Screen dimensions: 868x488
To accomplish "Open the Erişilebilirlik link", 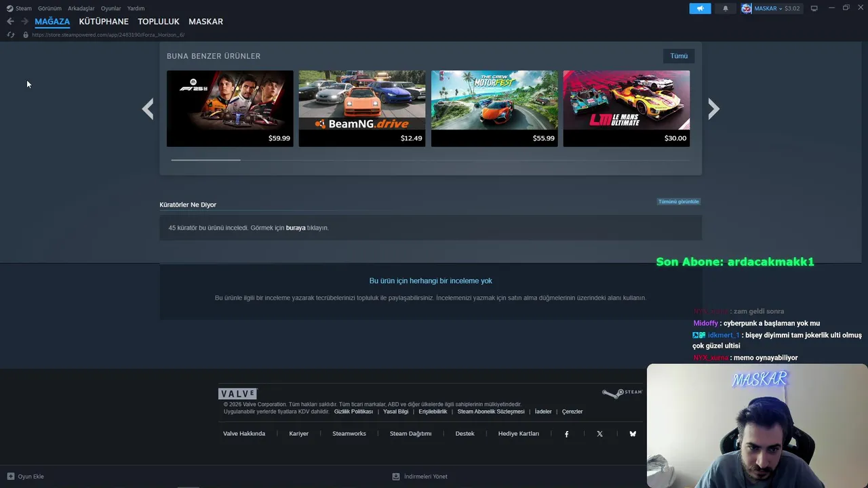I will (433, 411).
